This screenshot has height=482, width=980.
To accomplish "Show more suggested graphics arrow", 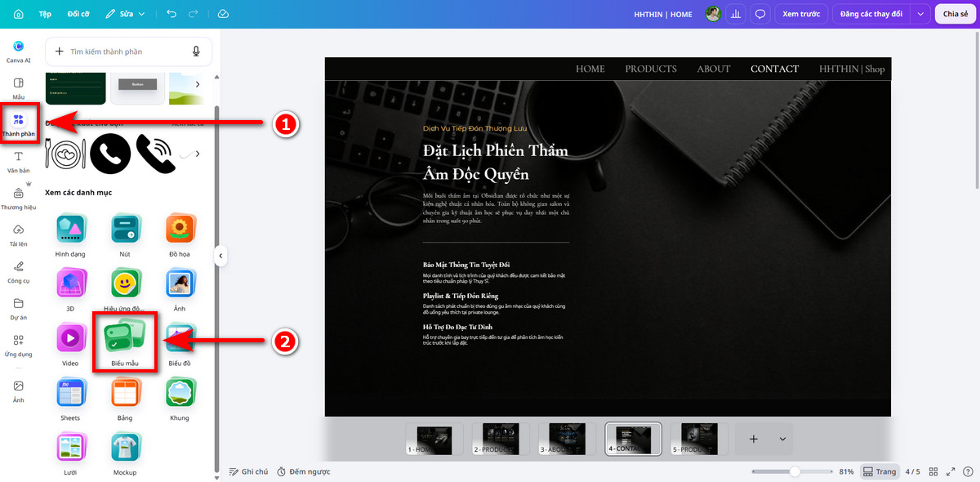I will coord(197,154).
